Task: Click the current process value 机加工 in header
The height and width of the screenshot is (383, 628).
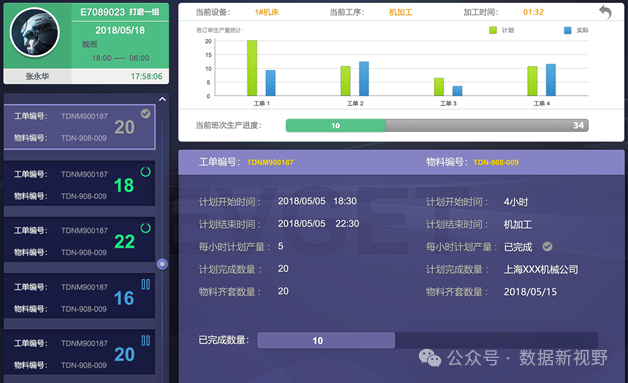Action: [401, 12]
